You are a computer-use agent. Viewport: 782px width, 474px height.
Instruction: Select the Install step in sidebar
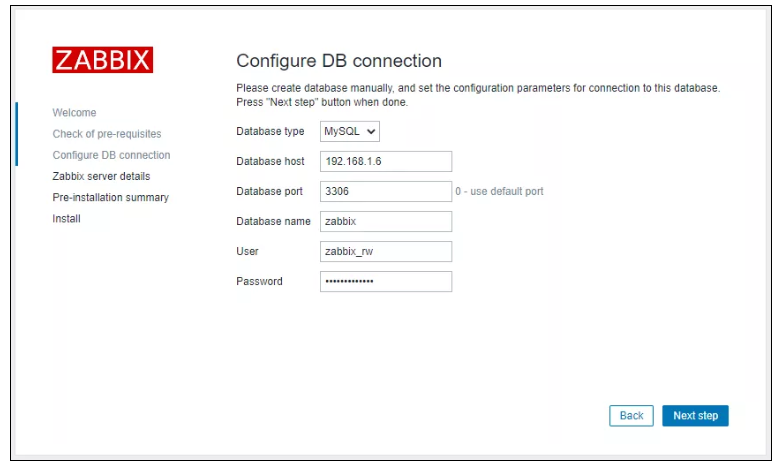(x=66, y=219)
